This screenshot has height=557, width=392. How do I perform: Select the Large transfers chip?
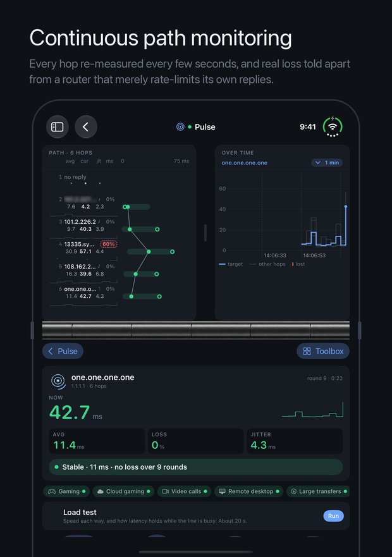click(x=318, y=491)
